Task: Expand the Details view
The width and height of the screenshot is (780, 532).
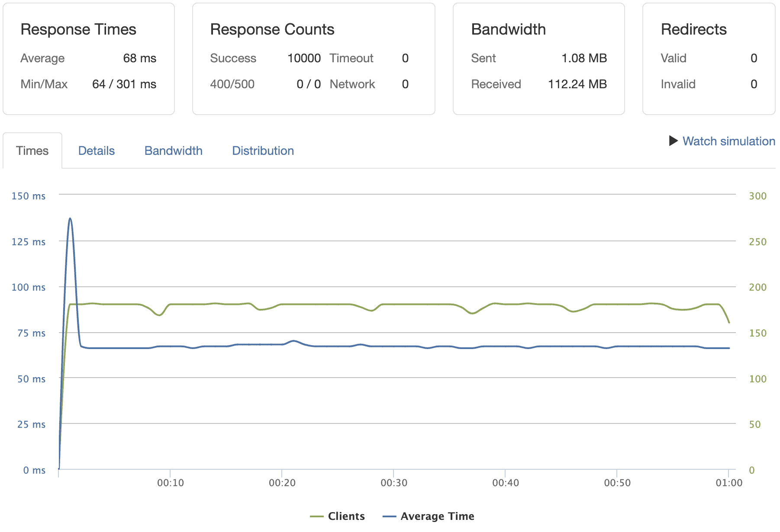Action: pyautogui.click(x=97, y=151)
